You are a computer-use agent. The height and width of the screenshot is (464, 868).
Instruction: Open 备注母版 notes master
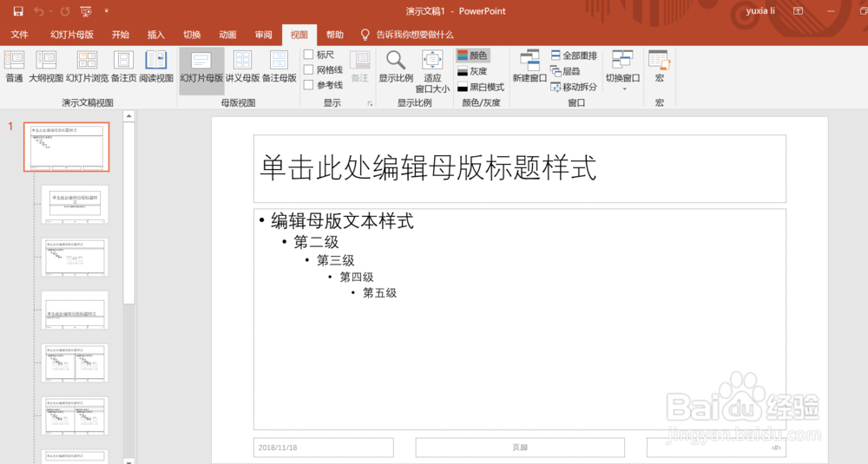tap(279, 67)
